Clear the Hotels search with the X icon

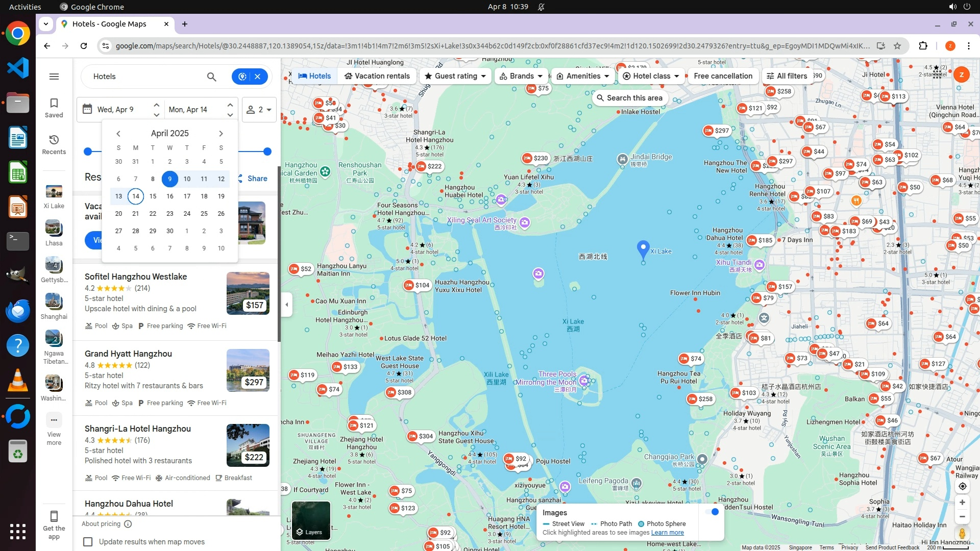coord(258,77)
